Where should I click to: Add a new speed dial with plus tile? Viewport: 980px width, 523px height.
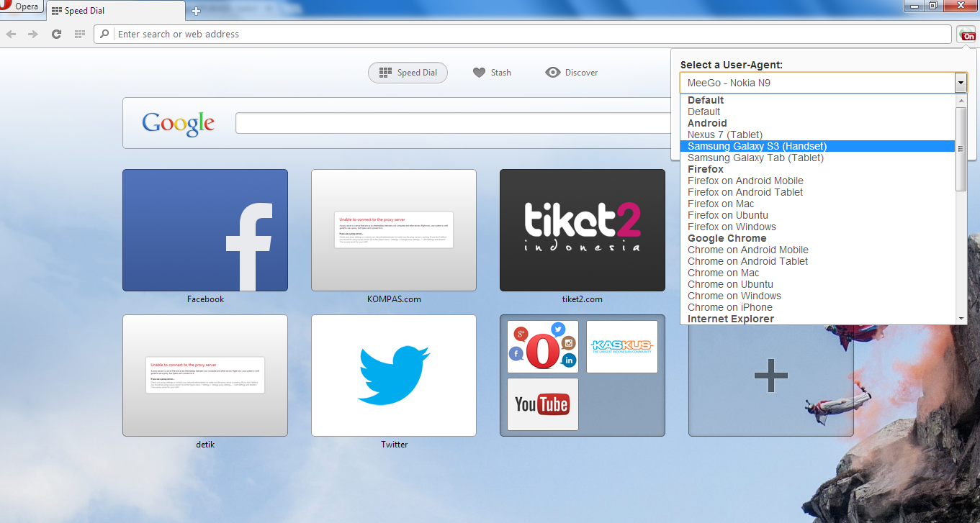pyautogui.click(x=771, y=376)
